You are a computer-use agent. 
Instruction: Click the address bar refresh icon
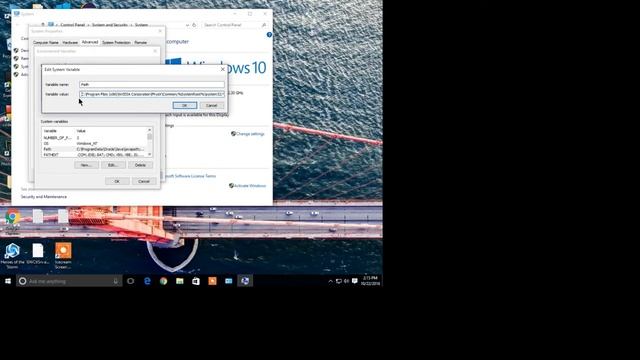[194, 25]
